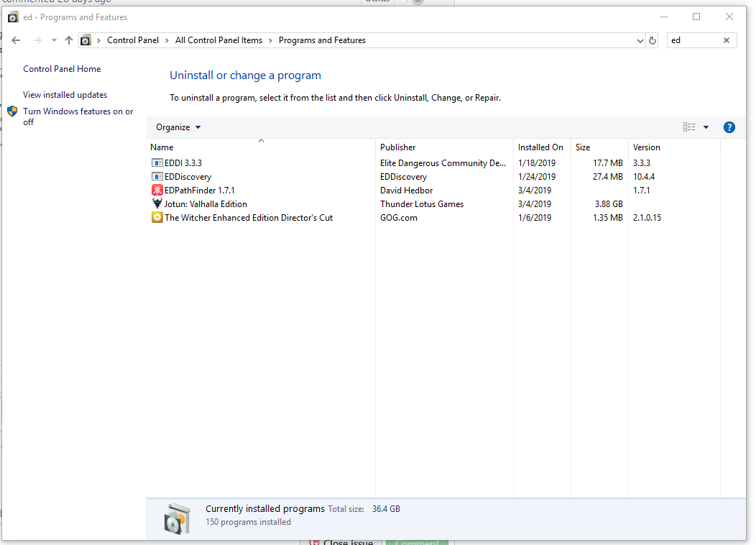Click All Control Panel Items in the breadcrumb
Screen dimensions: 756x545
[218, 40]
